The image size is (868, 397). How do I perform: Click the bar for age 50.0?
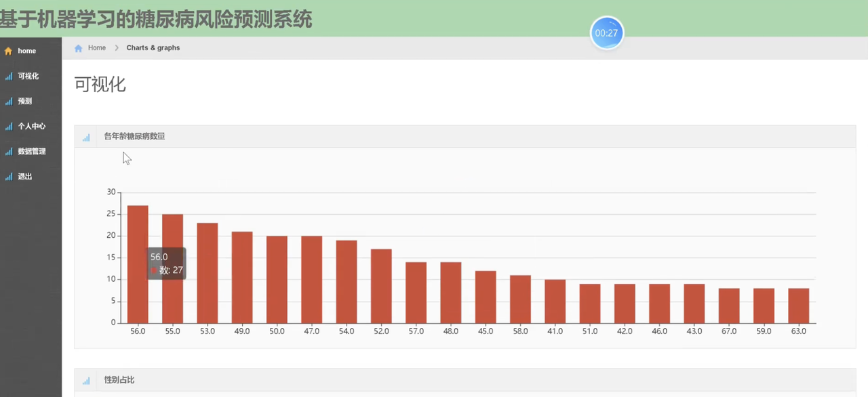277,279
